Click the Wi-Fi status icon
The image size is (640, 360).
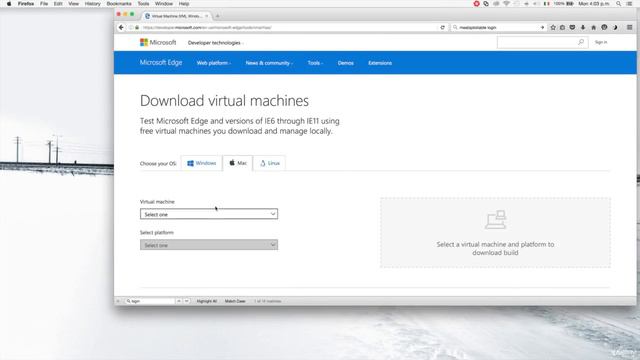click(507, 4)
